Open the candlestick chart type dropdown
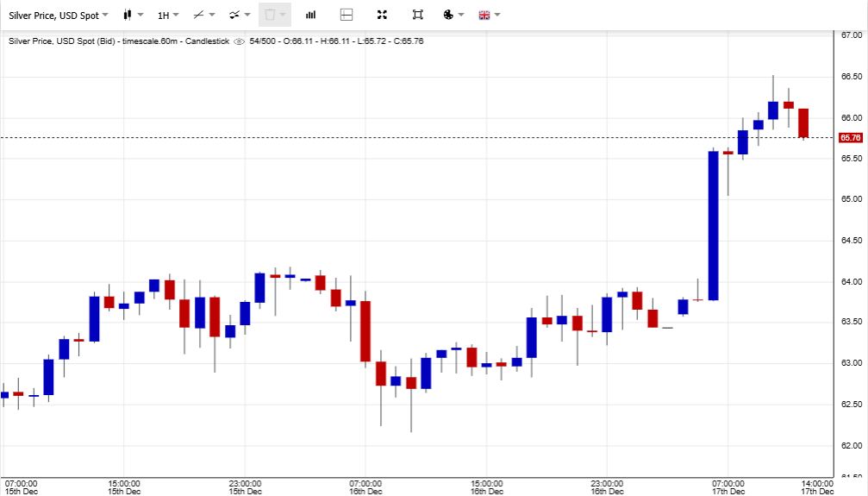This screenshot has height=496, width=868. 133,15
